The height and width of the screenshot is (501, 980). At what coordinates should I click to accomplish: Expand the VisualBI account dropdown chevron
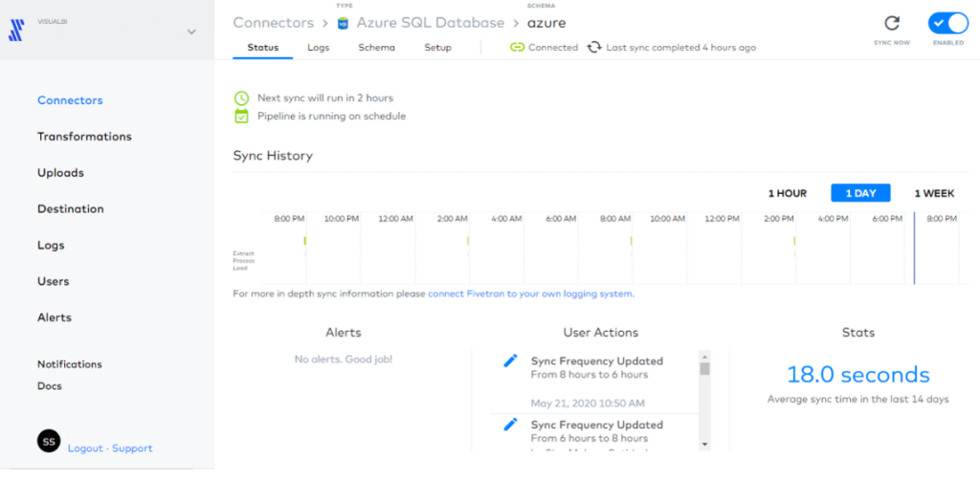pos(191,32)
